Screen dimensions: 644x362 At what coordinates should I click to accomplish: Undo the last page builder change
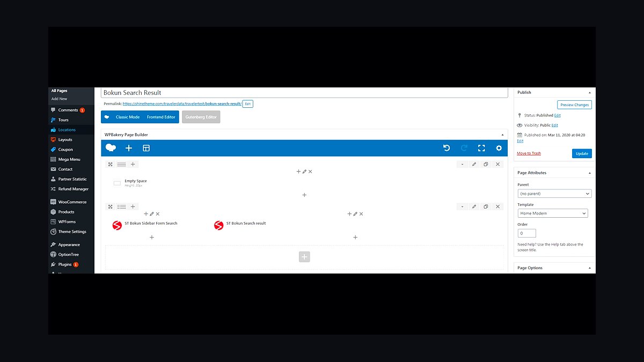point(446,148)
